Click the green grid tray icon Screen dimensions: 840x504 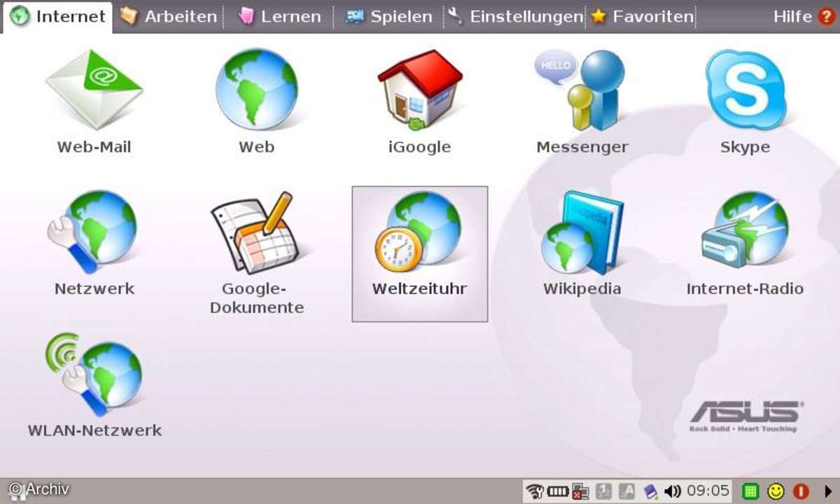click(x=750, y=491)
